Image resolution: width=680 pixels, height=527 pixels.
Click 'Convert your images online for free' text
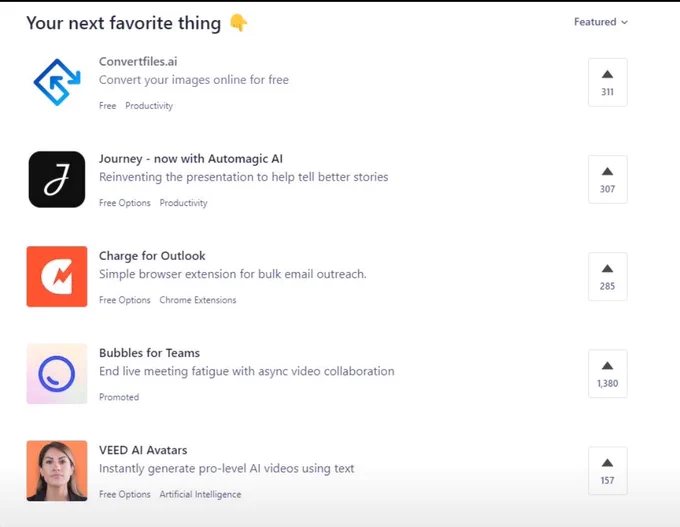[194, 80]
